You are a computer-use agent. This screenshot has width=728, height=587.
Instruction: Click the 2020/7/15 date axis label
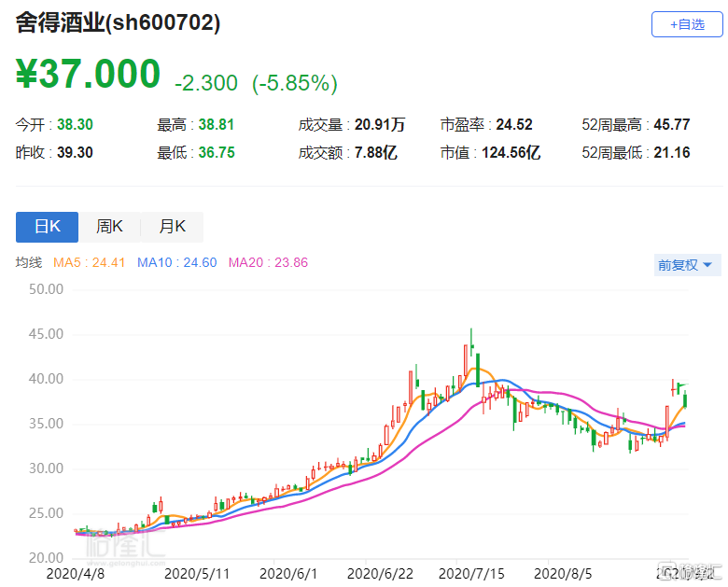(x=465, y=571)
